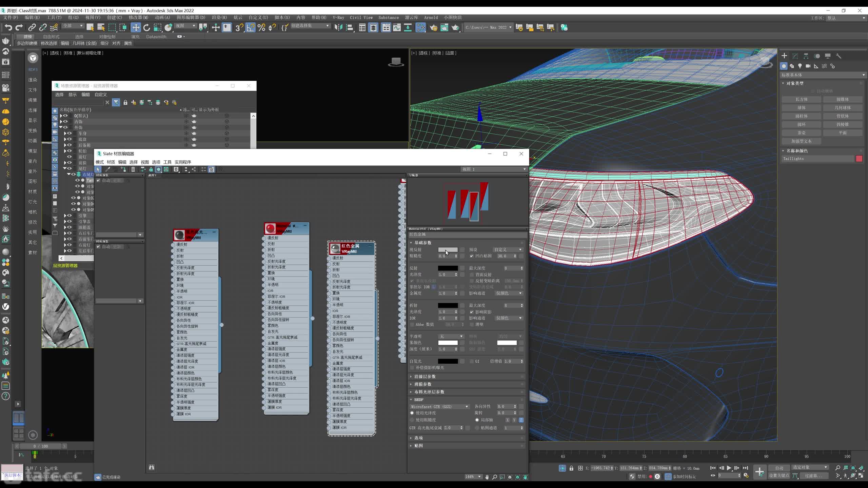This screenshot has width=868, height=488.
Task: Toggle visibility eye for 内饰 layer
Action: pyautogui.click(x=65, y=121)
